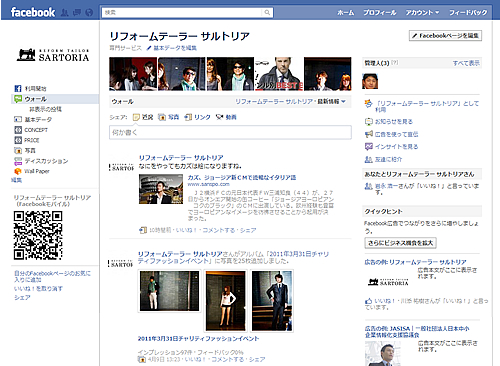Click the facebook logo
Viewport: 500px width, 366px height.
coord(33,12)
